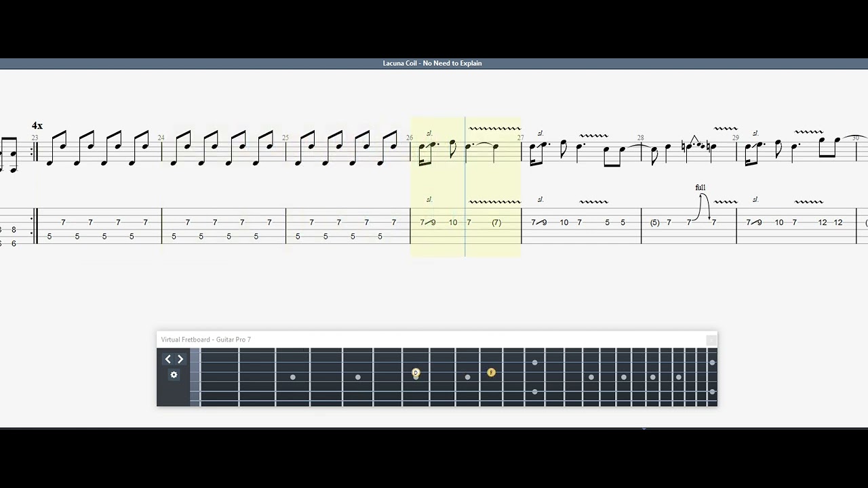Click bar number 24 above the staff
868x488 pixels.
[x=161, y=138]
